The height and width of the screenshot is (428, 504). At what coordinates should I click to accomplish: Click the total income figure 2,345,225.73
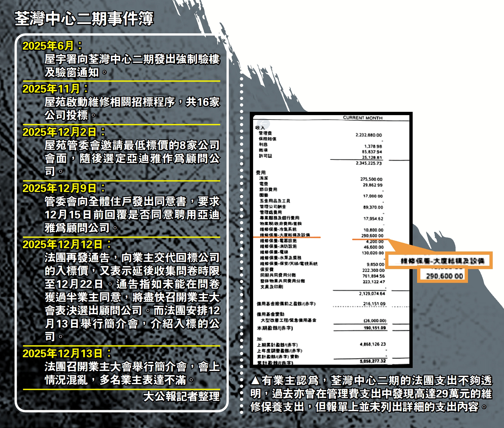(368, 163)
